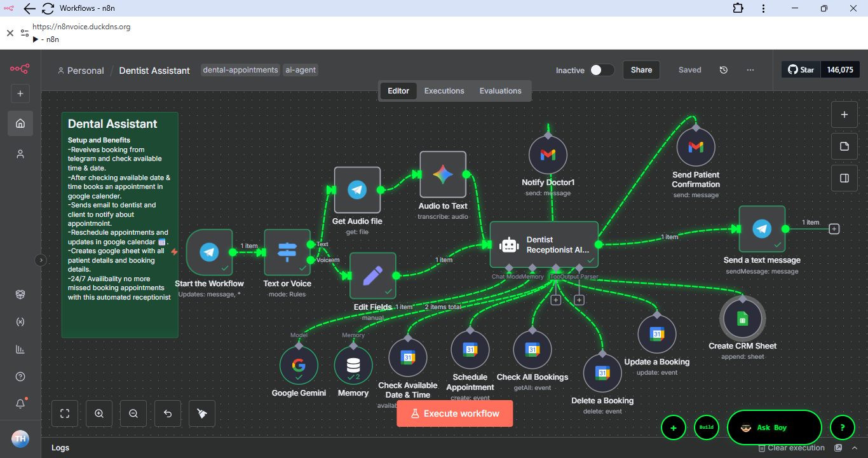Image resolution: width=868 pixels, height=458 pixels.
Task: Open the Send a text message Telegram node
Action: [x=762, y=229]
